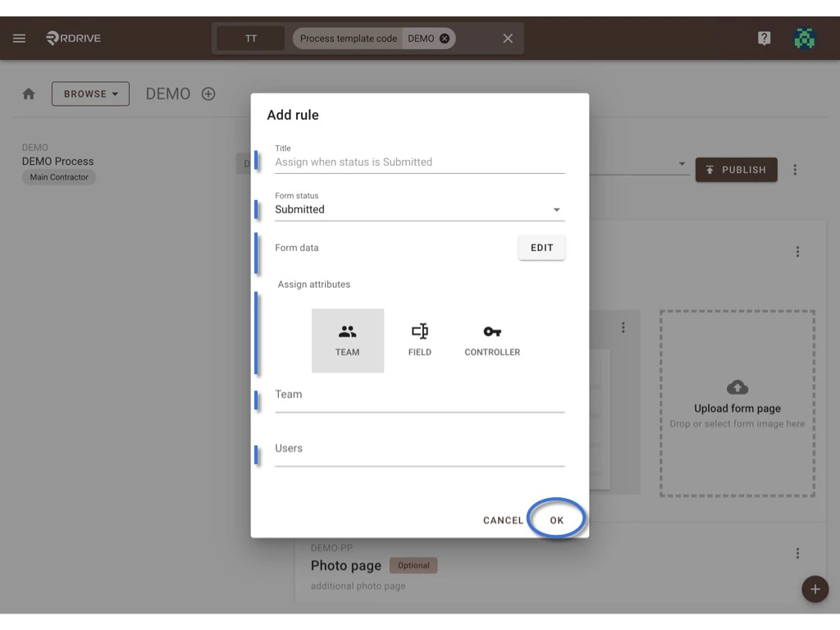Viewport: 840px width, 630px height.
Task: Open the hamburger navigation menu
Action: click(19, 38)
